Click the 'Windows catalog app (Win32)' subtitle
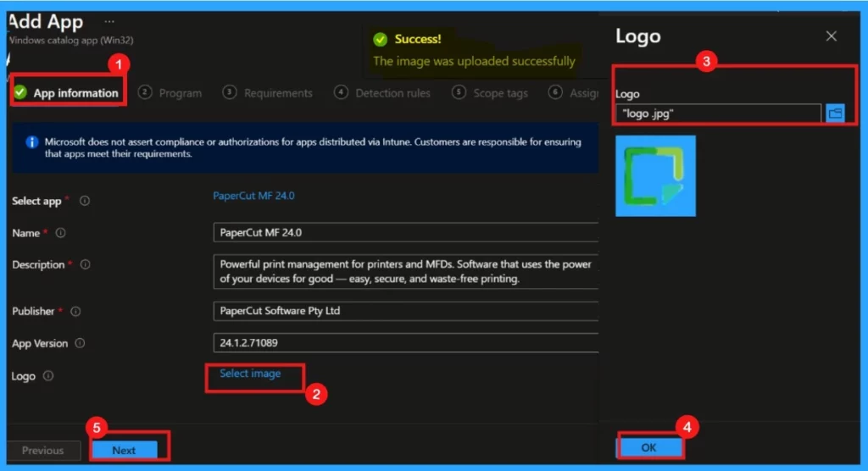 [x=71, y=40]
